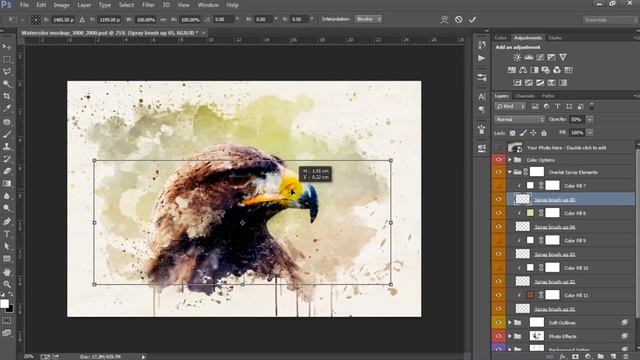The height and width of the screenshot is (360, 640).
Task: Hide the Color Fill 8 layer
Action: pyautogui.click(x=498, y=213)
